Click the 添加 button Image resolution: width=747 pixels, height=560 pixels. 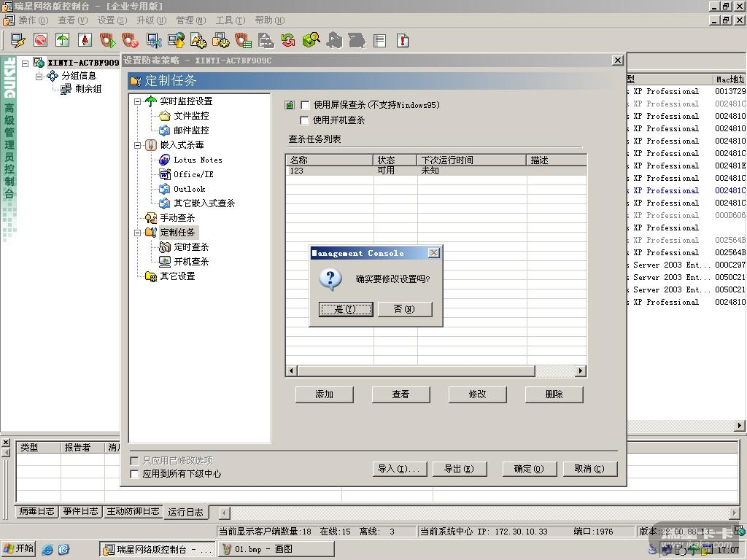point(325,394)
